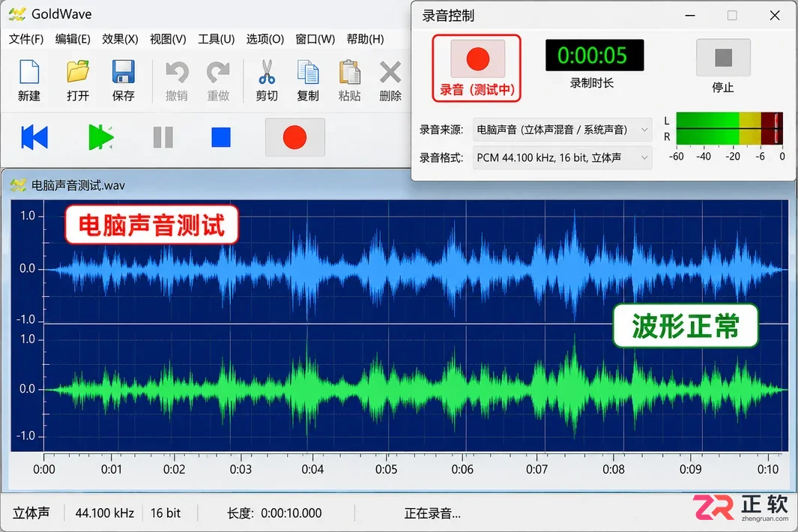Open the 窗口(W) menu

(315, 39)
